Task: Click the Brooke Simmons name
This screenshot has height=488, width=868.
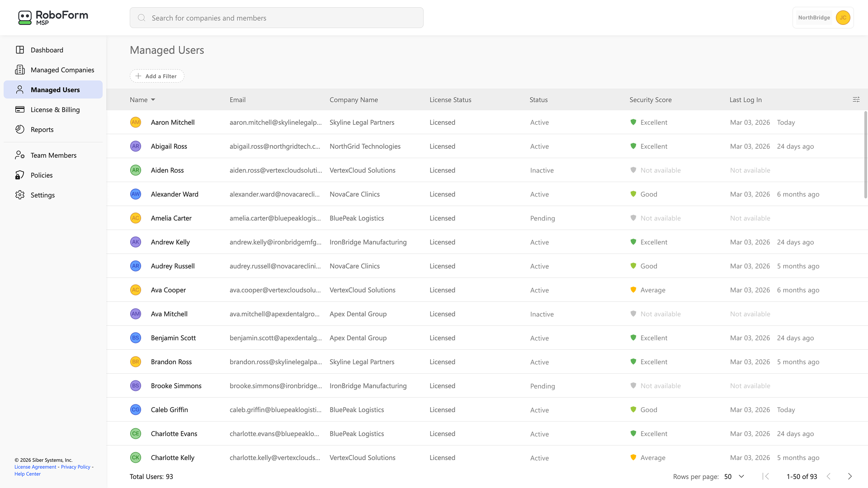Action: tap(176, 385)
